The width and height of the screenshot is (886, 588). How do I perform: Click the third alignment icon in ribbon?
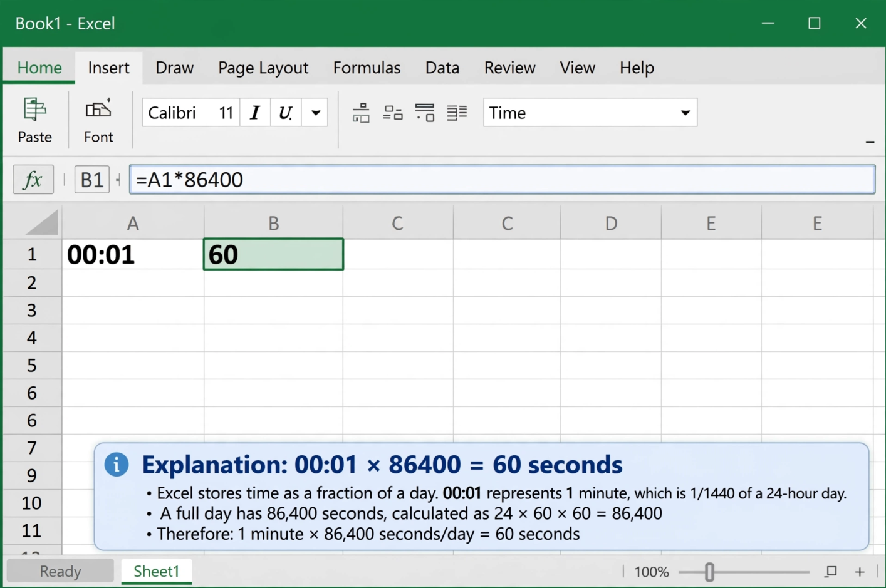coord(425,113)
